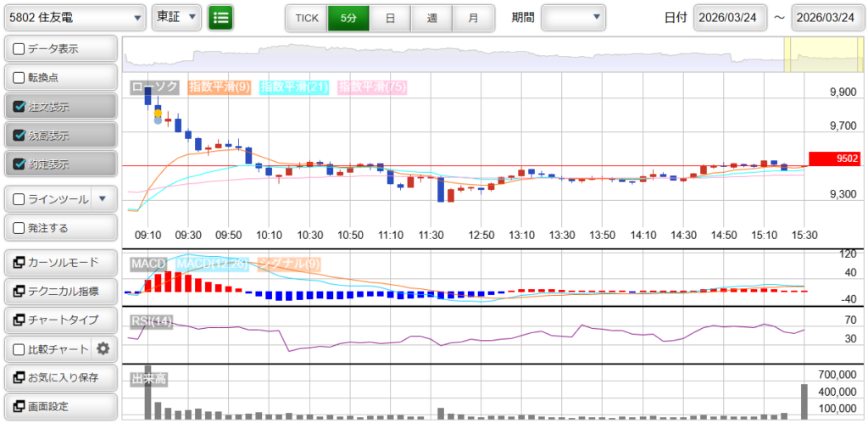868x423 pixels.
Task: Switch to the TICK chart tab
Action: [306, 17]
